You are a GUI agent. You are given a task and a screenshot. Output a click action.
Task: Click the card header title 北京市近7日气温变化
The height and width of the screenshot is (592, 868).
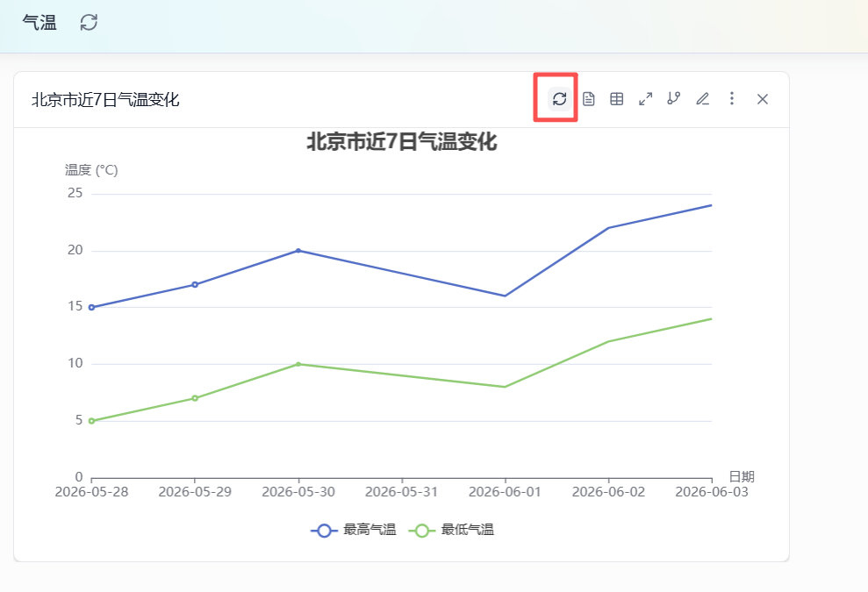105,100
